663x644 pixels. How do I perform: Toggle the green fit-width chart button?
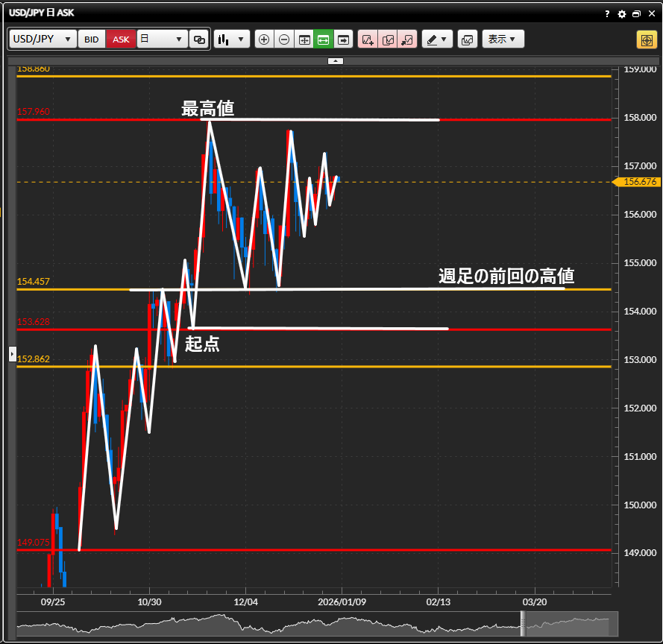[x=324, y=40]
